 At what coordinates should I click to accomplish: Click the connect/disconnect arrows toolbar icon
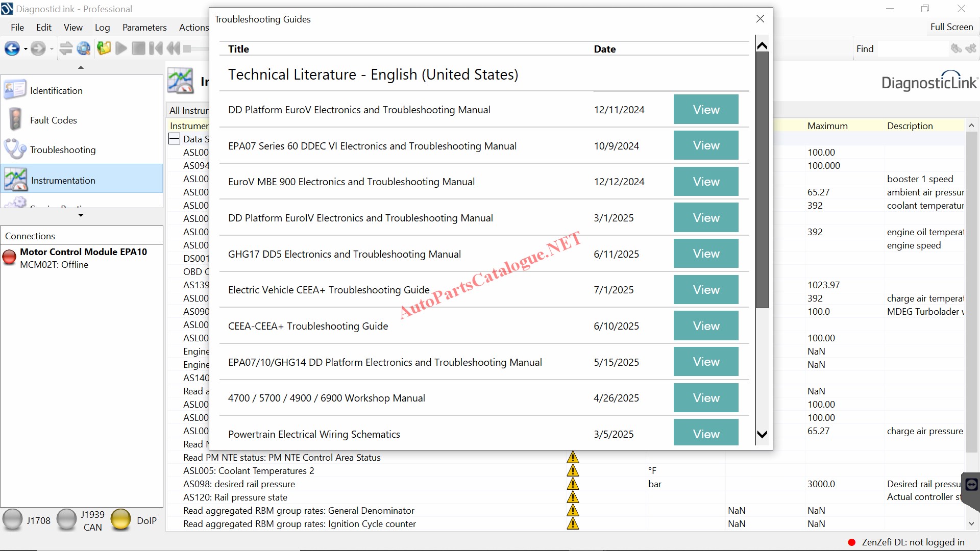click(x=66, y=48)
